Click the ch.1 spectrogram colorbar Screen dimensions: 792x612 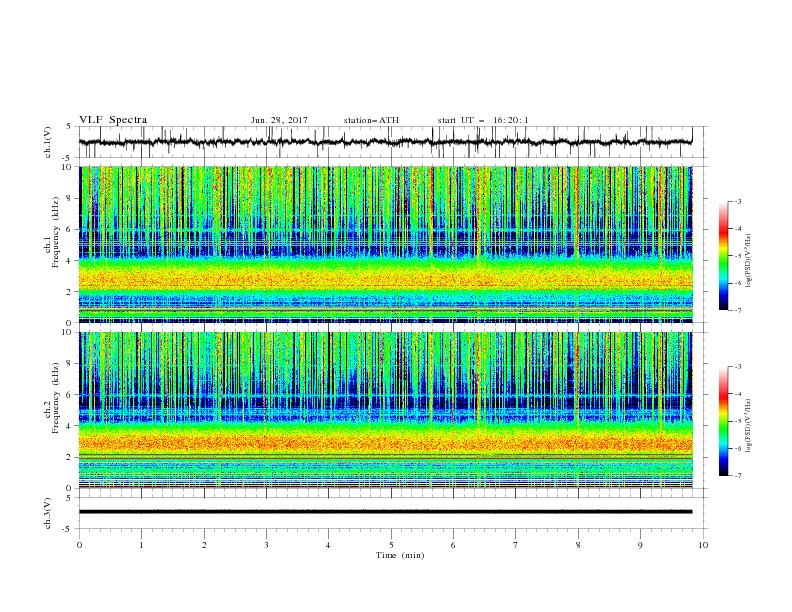pyautogui.click(x=724, y=256)
